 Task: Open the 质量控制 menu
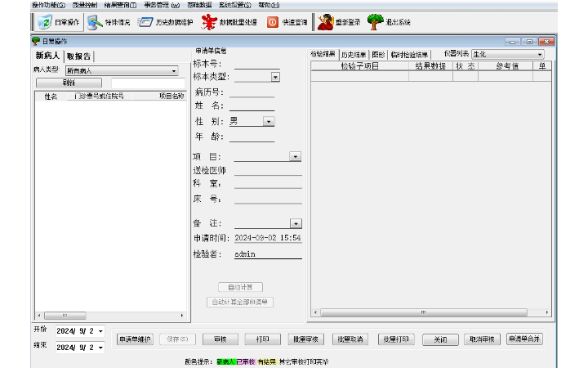[85, 5]
